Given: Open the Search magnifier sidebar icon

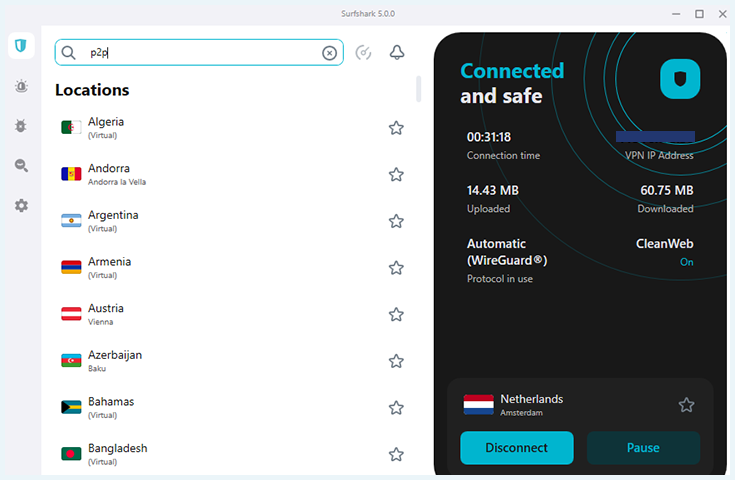Looking at the screenshot, I should (x=21, y=165).
